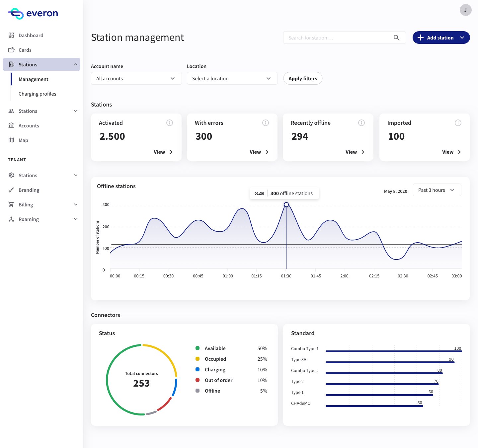Click the Roaming network icon
Image resolution: width=478 pixels, height=448 pixels.
11,219
